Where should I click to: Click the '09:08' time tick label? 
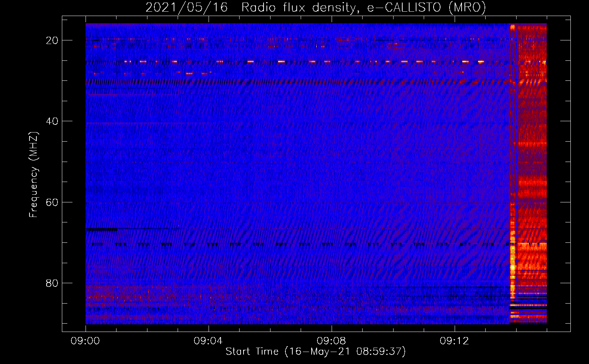[331, 341]
